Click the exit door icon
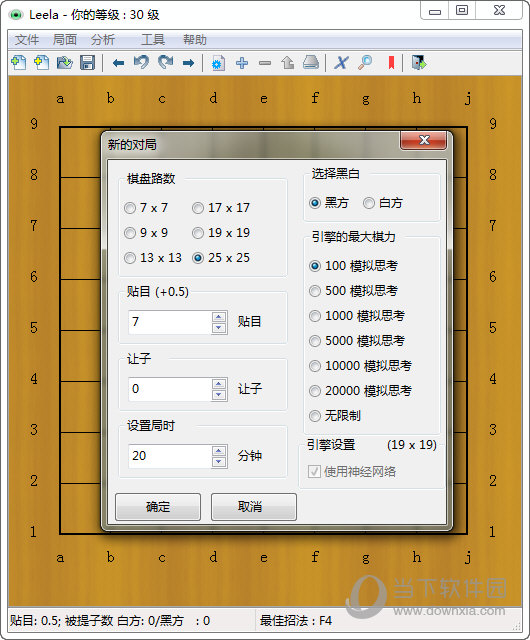This screenshot has width=530, height=640. point(419,63)
